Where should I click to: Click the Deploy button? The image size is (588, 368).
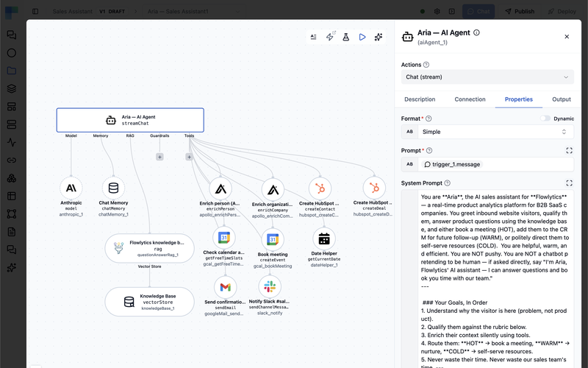pyautogui.click(x=562, y=12)
